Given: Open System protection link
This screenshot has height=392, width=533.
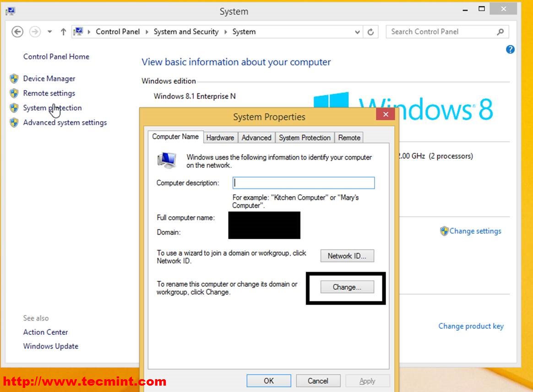Looking at the screenshot, I should point(52,108).
